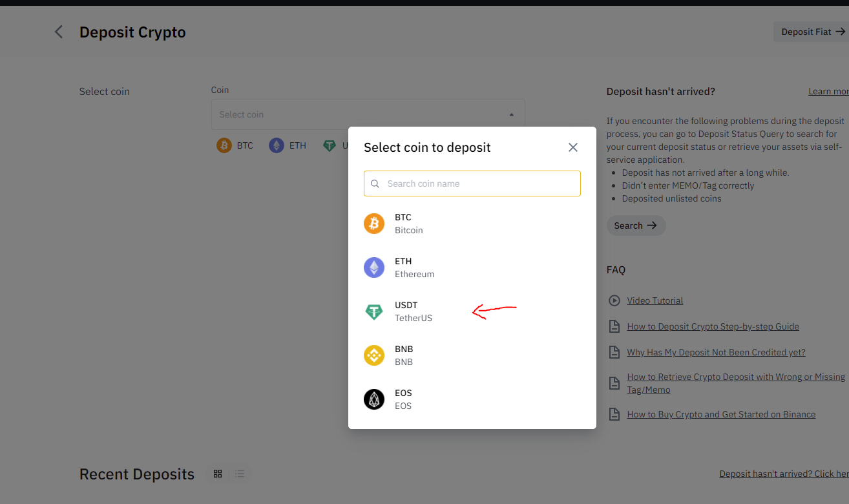Click the Search coin name field
849x504 pixels.
point(472,184)
